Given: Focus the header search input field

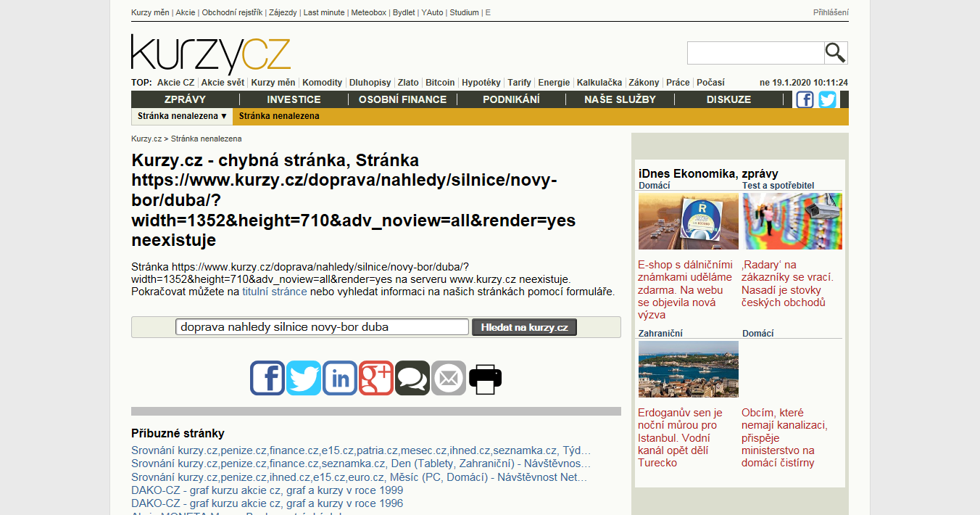Looking at the screenshot, I should coord(755,53).
